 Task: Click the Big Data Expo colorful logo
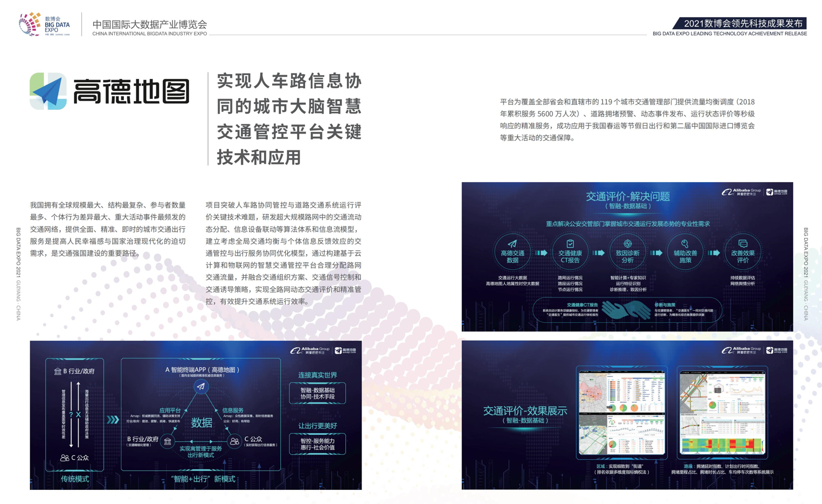[x=30, y=24]
